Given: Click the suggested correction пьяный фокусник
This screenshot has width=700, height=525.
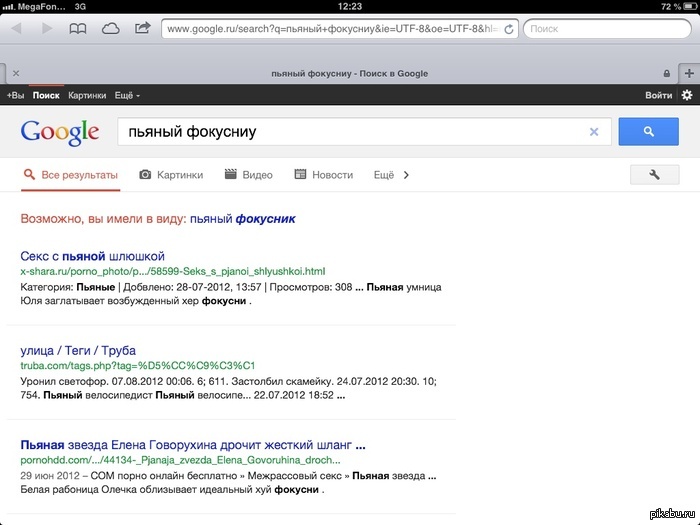Looking at the screenshot, I should tap(242, 218).
